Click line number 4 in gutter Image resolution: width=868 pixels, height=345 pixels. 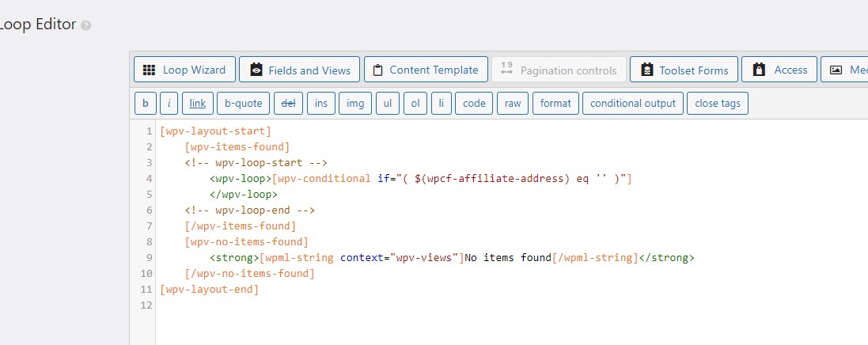pos(149,178)
